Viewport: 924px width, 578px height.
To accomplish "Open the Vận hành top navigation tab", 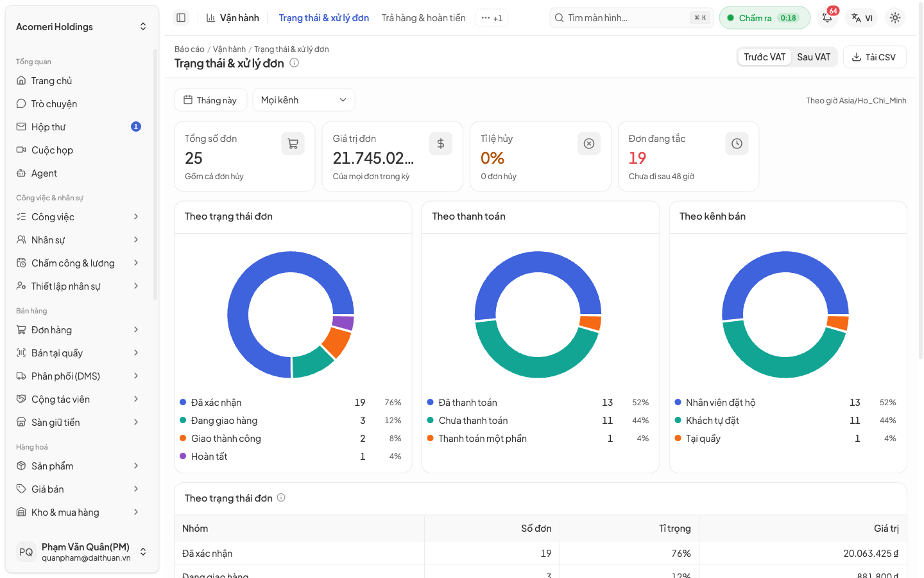I will tap(233, 18).
